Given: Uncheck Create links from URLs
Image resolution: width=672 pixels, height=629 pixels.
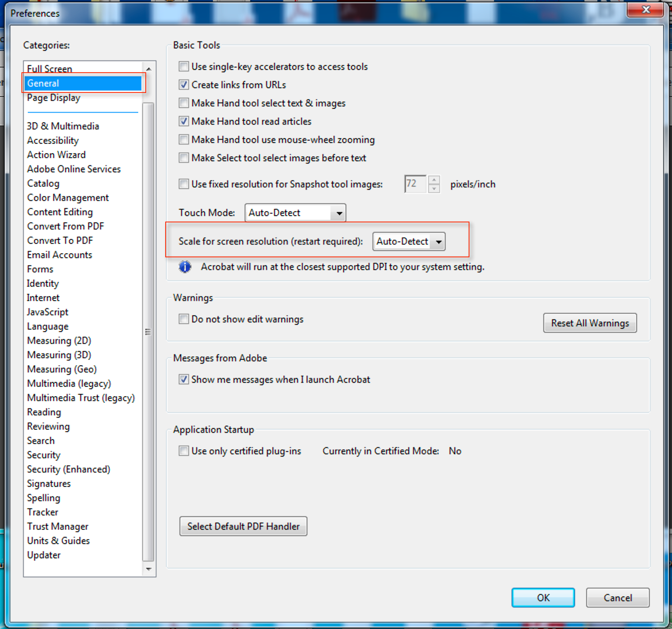Looking at the screenshot, I should pyautogui.click(x=183, y=85).
